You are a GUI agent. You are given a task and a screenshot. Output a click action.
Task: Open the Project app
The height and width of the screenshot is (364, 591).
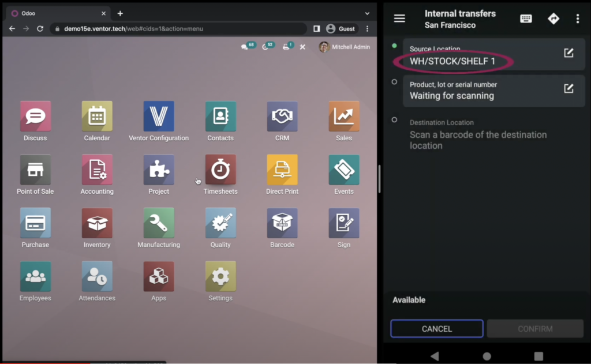coord(159,170)
